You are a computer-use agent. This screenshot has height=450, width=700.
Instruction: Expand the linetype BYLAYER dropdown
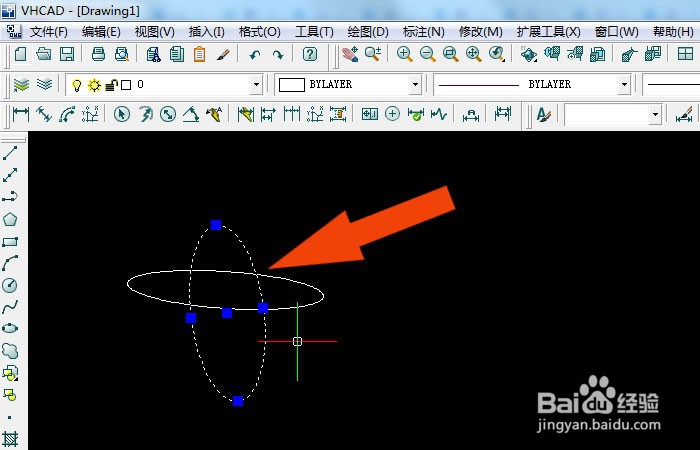[624, 84]
